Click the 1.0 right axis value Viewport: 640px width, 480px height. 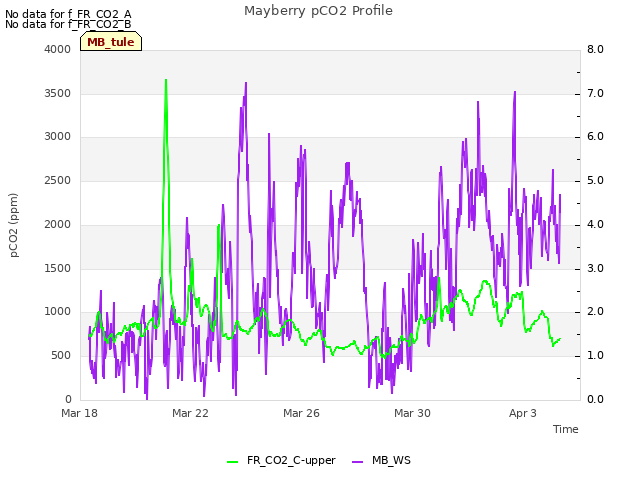[595, 356]
